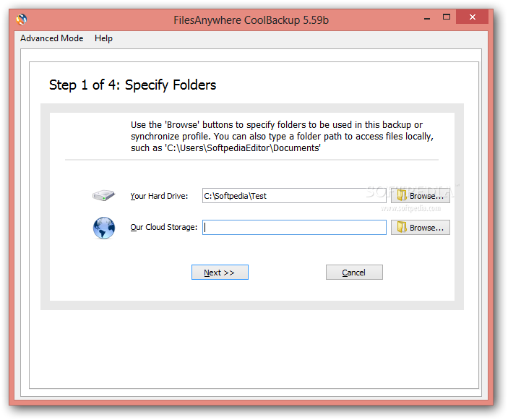The image size is (508, 420).
Task: Focus the Your Hard Drive path field
Action: tap(294, 196)
